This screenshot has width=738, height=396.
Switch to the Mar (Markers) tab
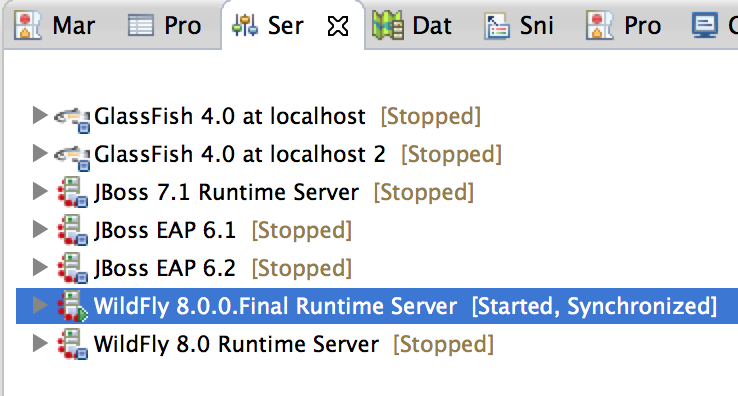click(55, 25)
